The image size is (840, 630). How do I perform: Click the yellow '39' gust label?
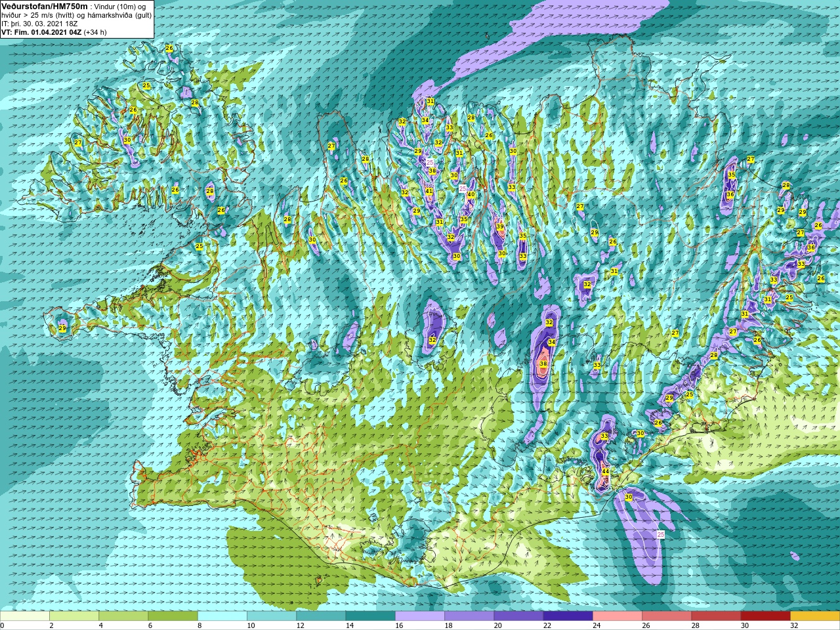point(500,226)
